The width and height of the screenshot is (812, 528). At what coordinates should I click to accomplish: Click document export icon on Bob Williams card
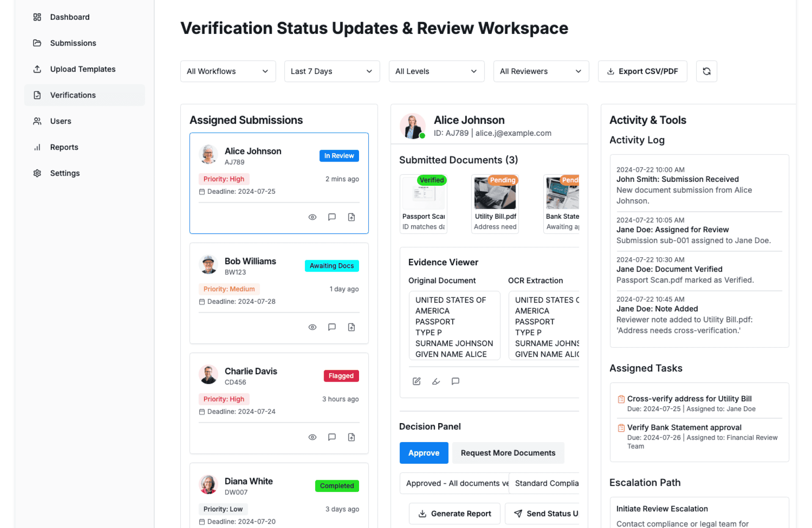351,327
